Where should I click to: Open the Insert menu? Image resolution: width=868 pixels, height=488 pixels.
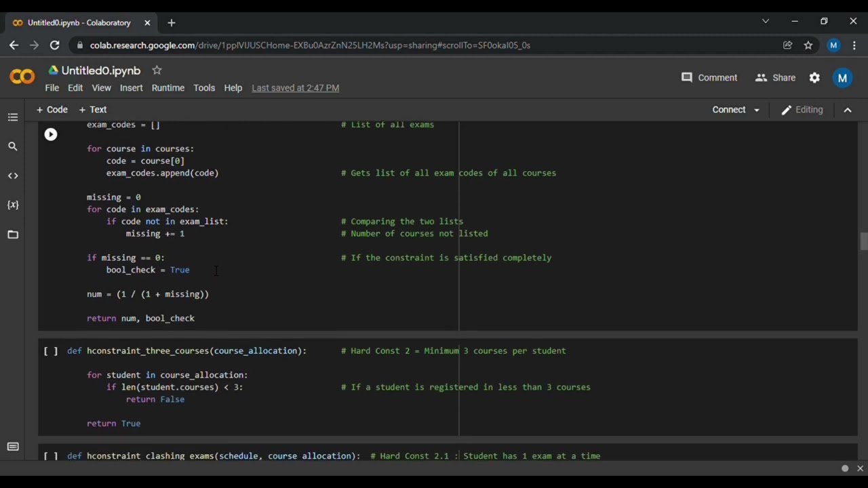tap(131, 88)
